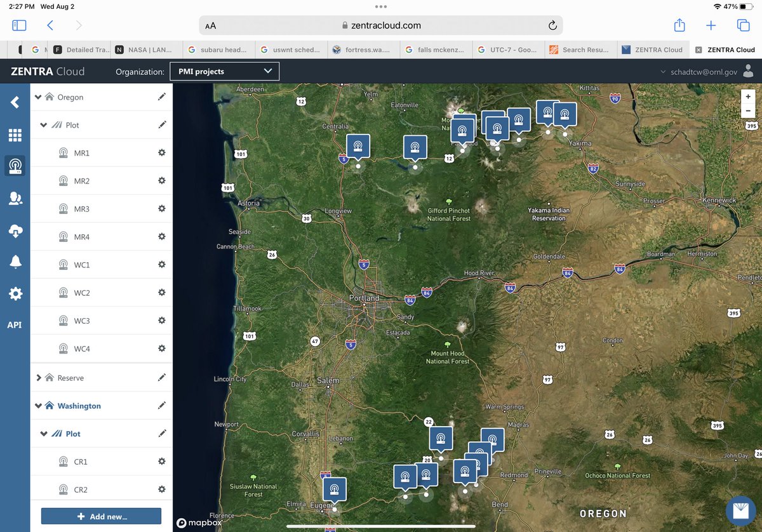Open the dashboard grid icon
Screen dimensions: 762x532
coord(15,135)
